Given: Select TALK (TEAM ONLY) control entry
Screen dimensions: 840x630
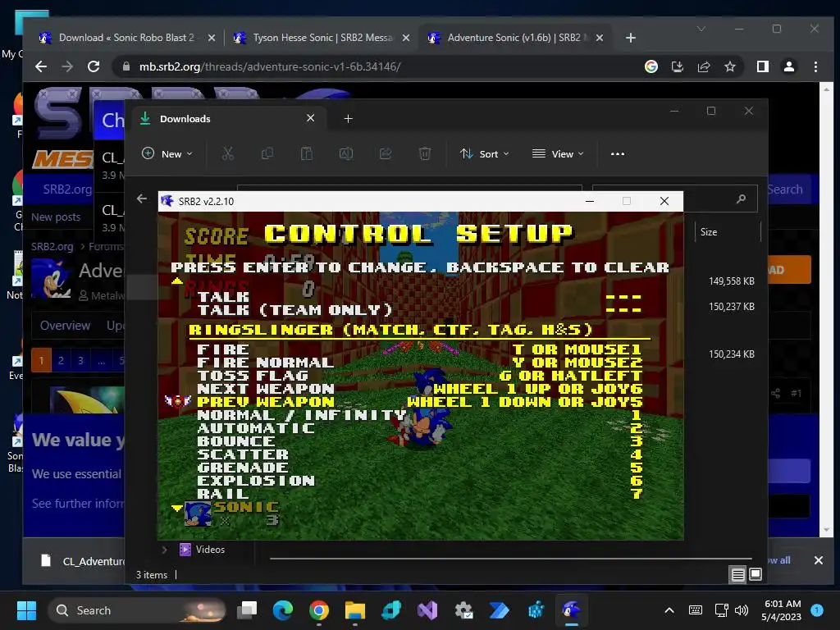Looking at the screenshot, I should point(419,309).
